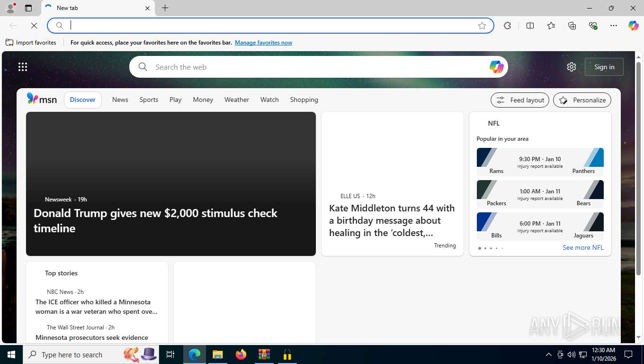The width and height of the screenshot is (644, 364).
Task: Select the Bills vs Jaguars game
Action: (540, 226)
